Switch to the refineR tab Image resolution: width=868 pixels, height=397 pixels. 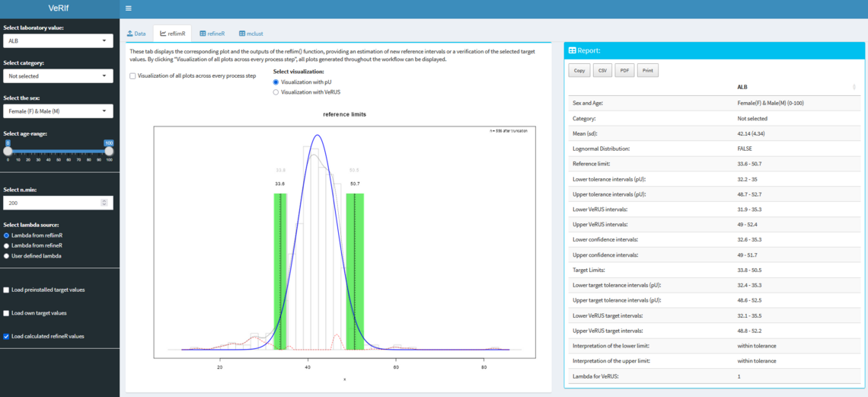point(212,34)
